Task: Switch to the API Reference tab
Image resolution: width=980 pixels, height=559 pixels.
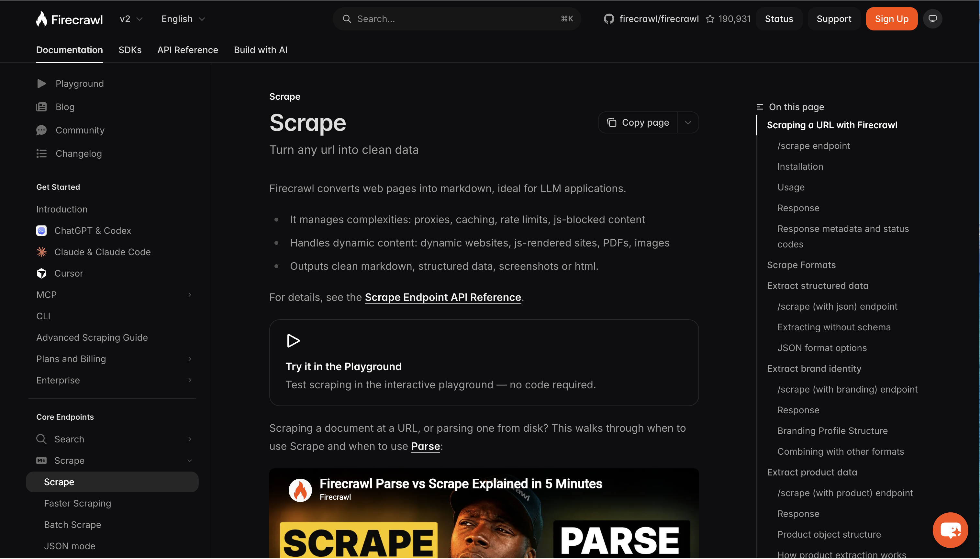Action: point(188,50)
